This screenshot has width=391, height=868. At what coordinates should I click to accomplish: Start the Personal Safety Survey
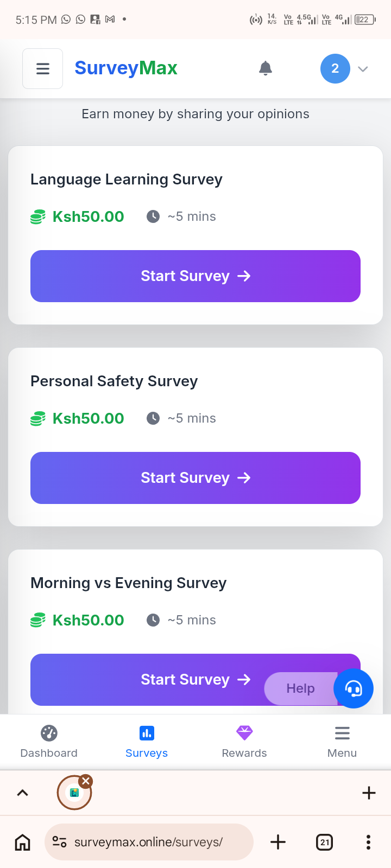(195, 478)
